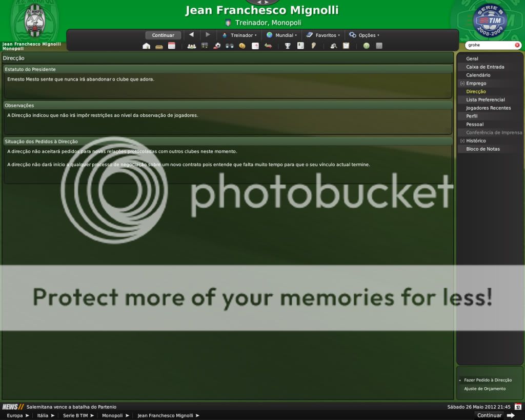Open the tactics board icon
The height and width of the screenshot is (420, 525).
click(205, 46)
